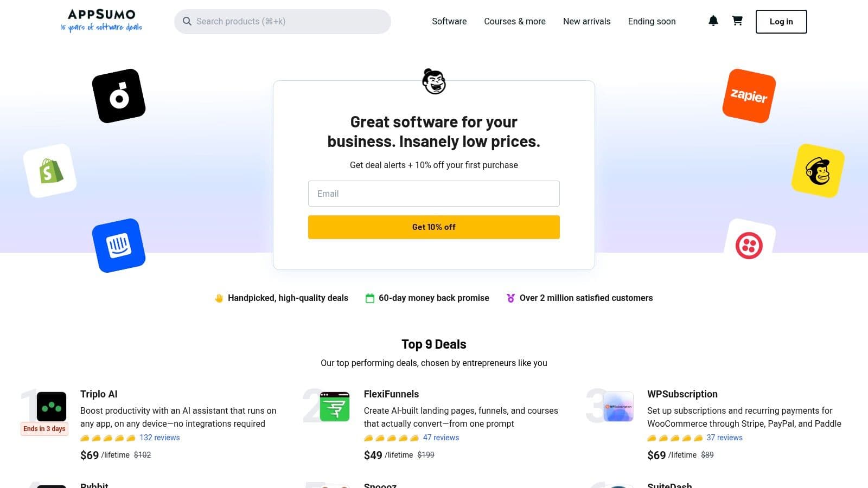Open the WPSubscription deal thumbnail
Viewport: 868px width, 488px height.
(618, 407)
